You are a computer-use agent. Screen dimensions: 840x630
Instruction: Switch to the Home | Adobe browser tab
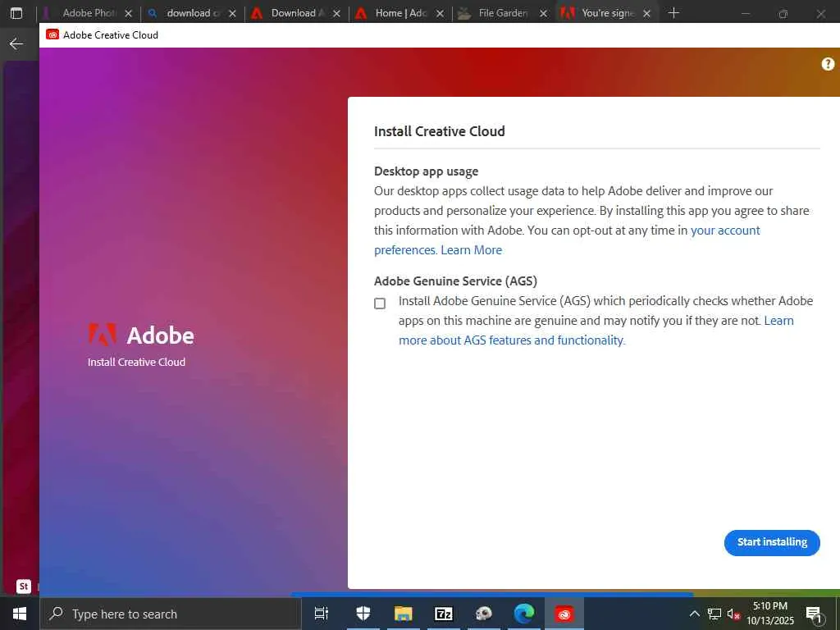click(400, 13)
